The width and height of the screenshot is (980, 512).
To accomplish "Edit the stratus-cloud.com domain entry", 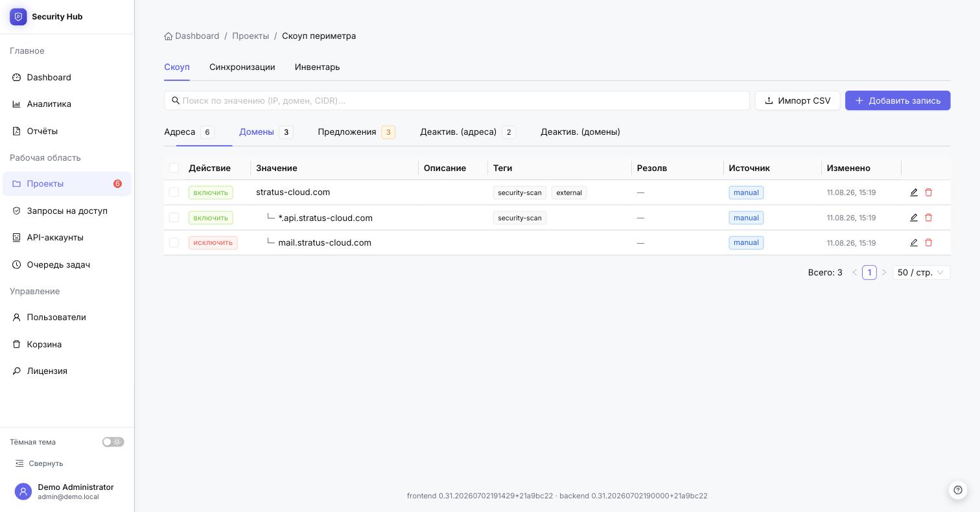I will pos(914,192).
